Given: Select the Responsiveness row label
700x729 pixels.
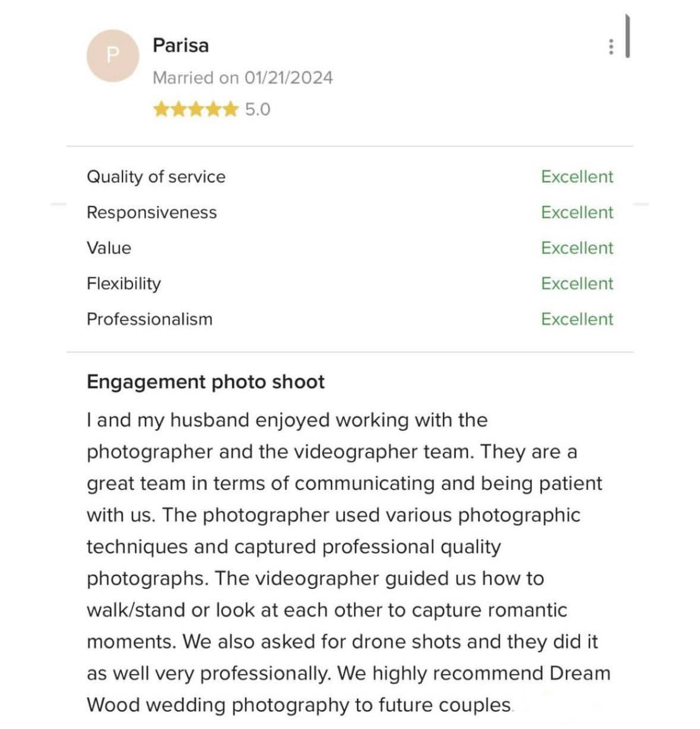Looking at the screenshot, I should [x=152, y=213].
